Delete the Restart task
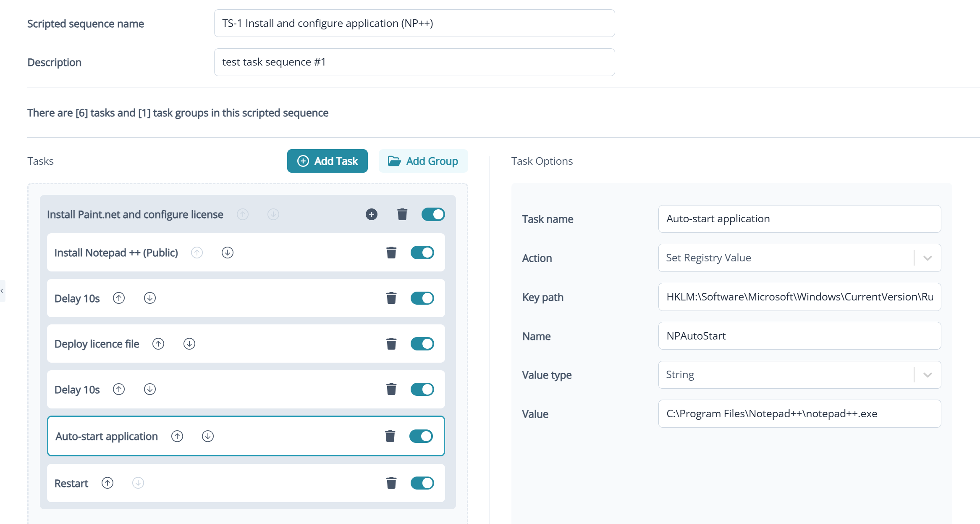This screenshot has width=980, height=524. coord(391,483)
